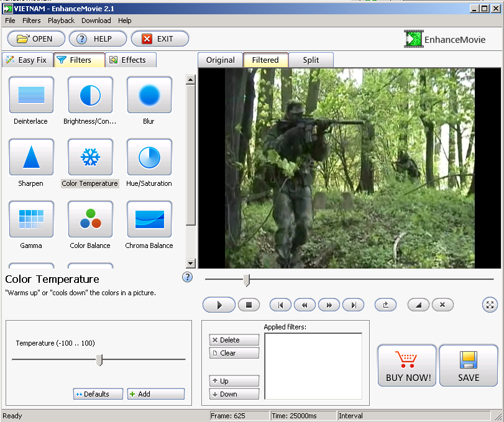Jump to the first frame
Viewport: 504px width, 422px height.
pyautogui.click(x=280, y=305)
